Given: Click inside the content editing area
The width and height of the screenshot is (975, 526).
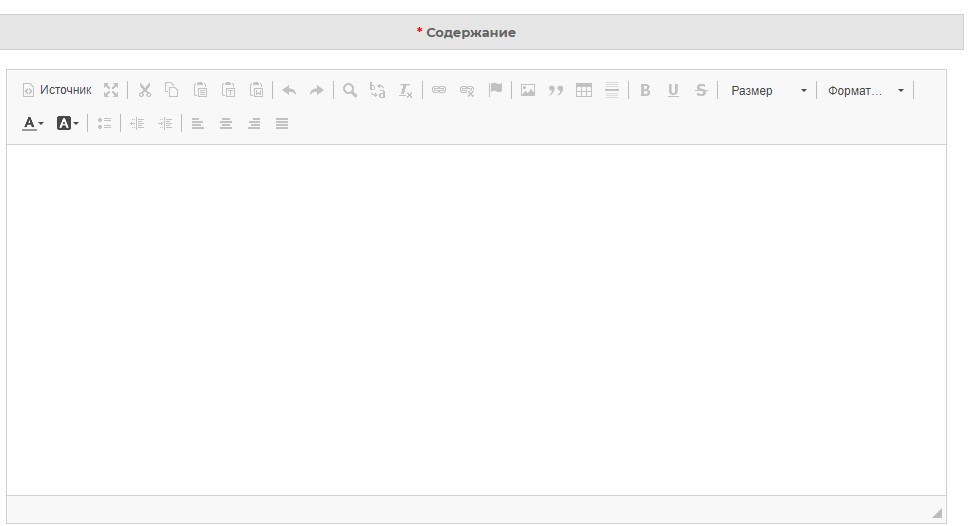Looking at the screenshot, I should tap(476, 320).
